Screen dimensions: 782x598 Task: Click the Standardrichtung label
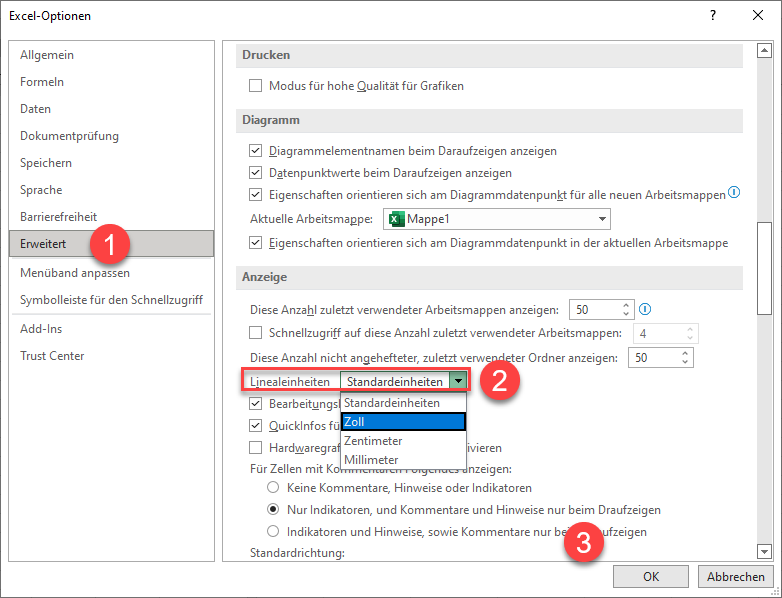(297, 553)
